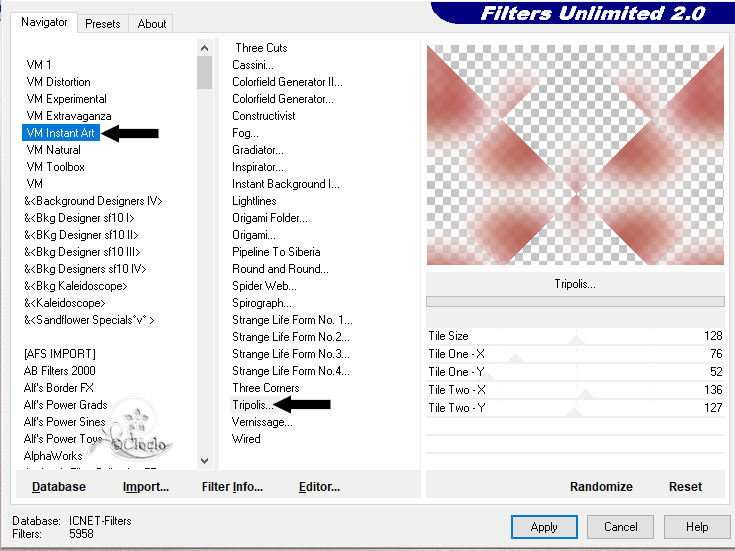Choose &<Bkg Designer sf10 III> category
This screenshot has width=735, height=551.
(82, 252)
